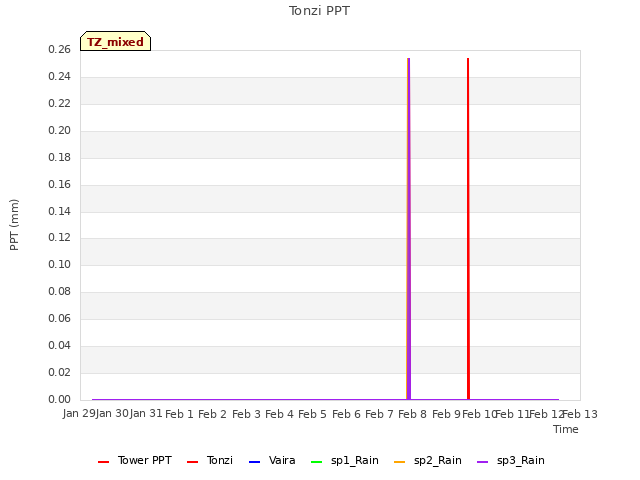Click the Feb 3 x-axis tick label
Image resolution: width=640 pixels, height=480 pixels.
(x=246, y=414)
